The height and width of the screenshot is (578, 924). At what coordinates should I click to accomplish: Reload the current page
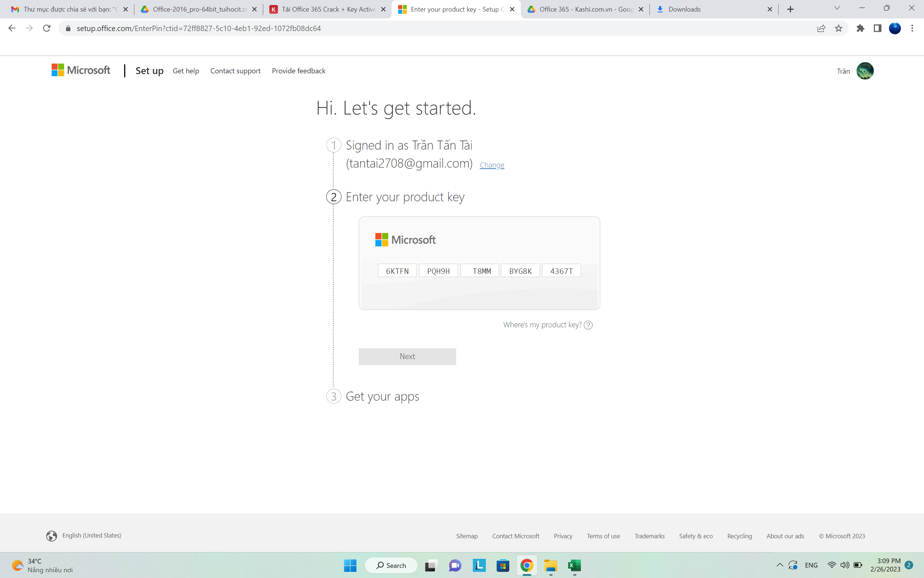(x=47, y=28)
